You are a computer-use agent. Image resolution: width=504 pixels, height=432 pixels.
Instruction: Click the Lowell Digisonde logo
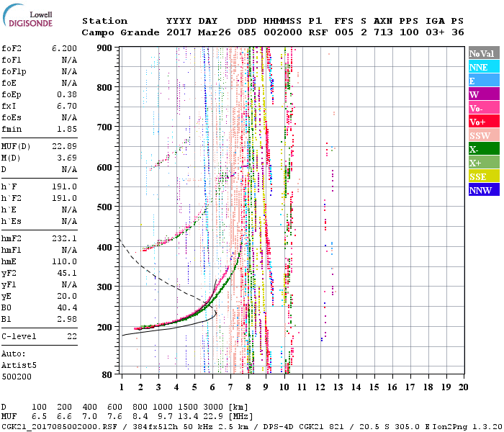[x=27, y=16]
